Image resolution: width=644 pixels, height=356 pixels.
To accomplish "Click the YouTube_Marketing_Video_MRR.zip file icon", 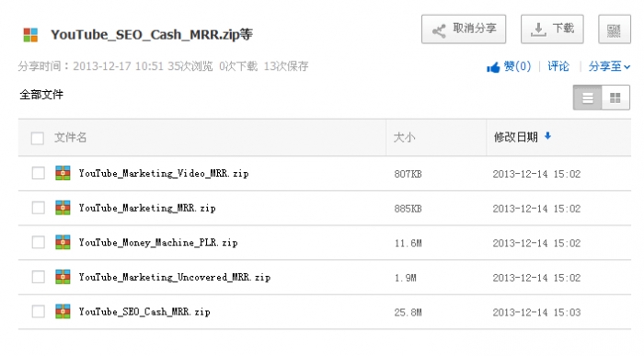I will pyautogui.click(x=63, y=173).
